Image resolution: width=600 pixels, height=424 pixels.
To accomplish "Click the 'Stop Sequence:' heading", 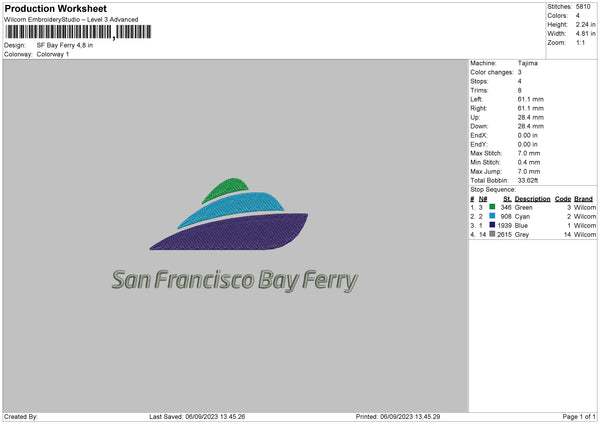I will point(493,189).
